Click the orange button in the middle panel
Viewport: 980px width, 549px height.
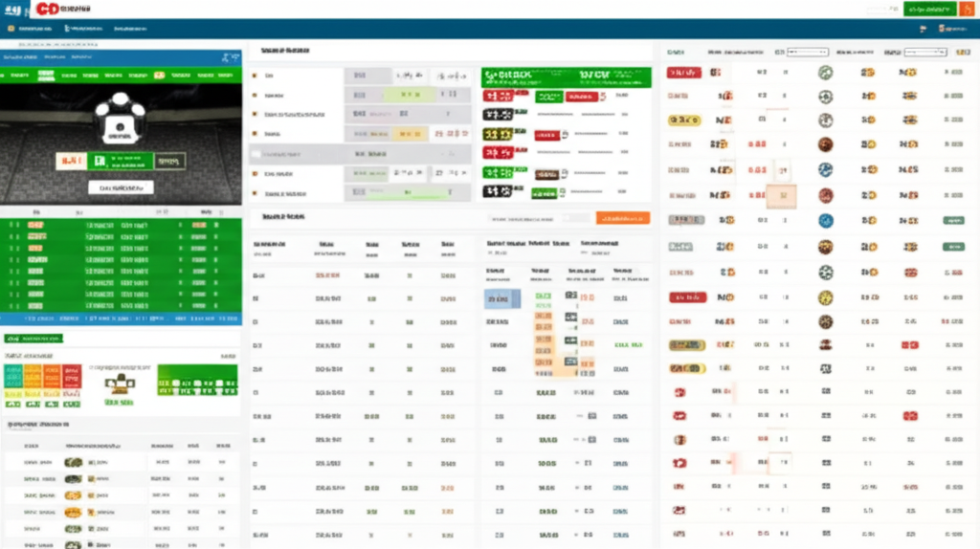622,218
